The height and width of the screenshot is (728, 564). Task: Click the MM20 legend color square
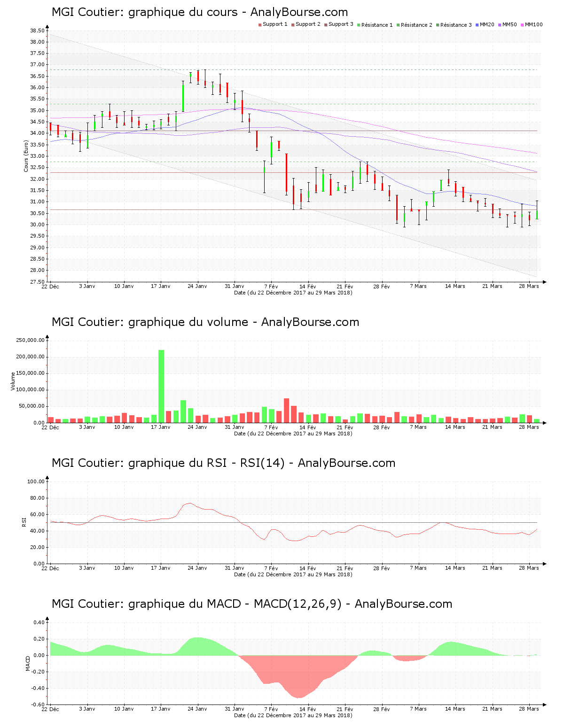(477, 25)
